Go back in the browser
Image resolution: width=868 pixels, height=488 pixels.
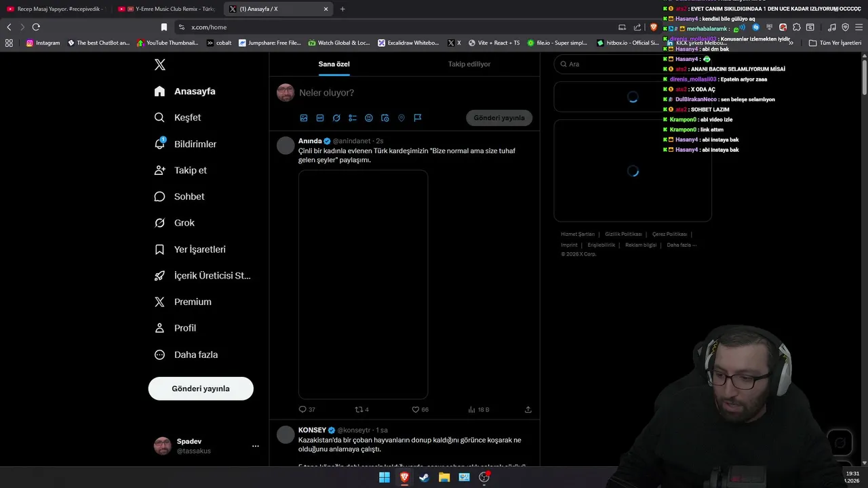[9, 27]
